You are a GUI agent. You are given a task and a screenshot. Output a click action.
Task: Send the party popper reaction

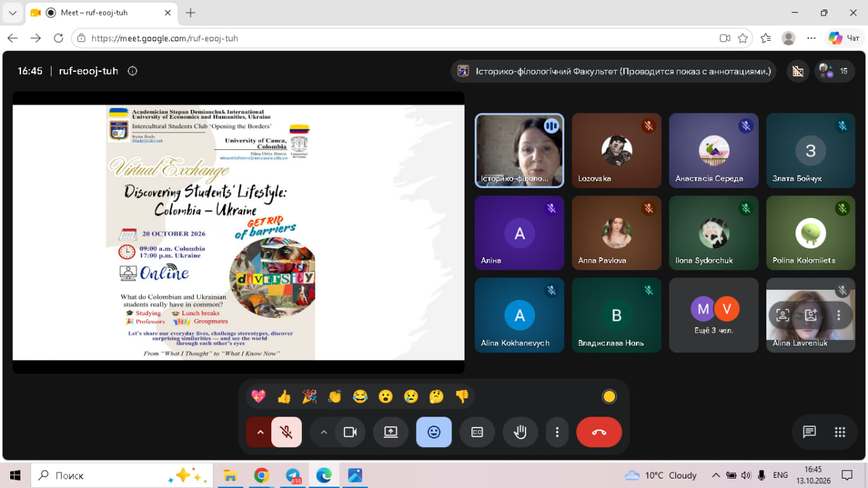click(x=309, y=396)
